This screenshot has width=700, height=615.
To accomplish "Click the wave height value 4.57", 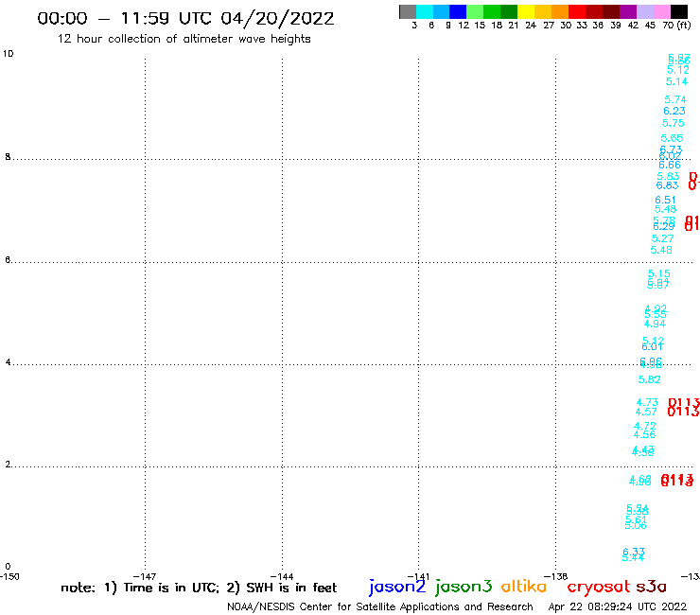I will (646, 412).
